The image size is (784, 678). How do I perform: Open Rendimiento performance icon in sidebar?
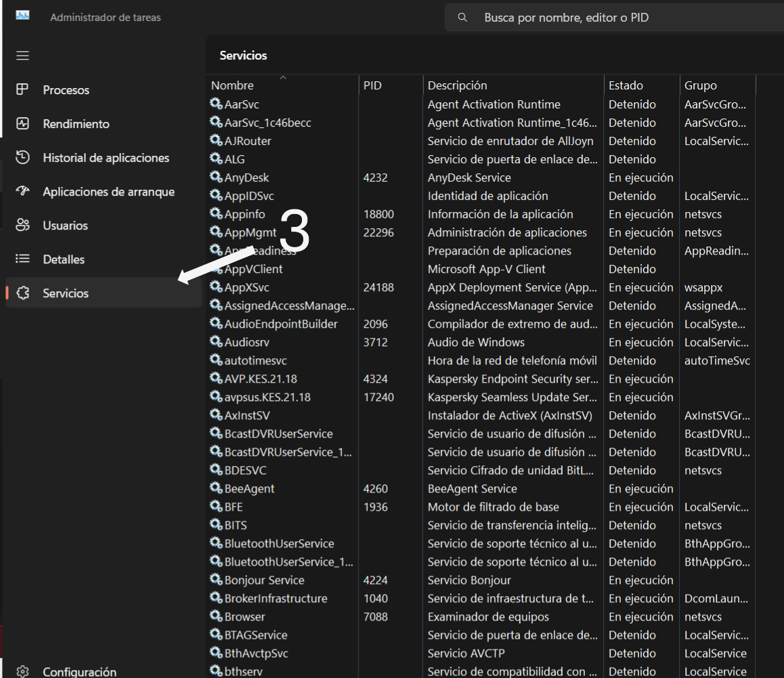pyautogui.click(x=23, y=124)
